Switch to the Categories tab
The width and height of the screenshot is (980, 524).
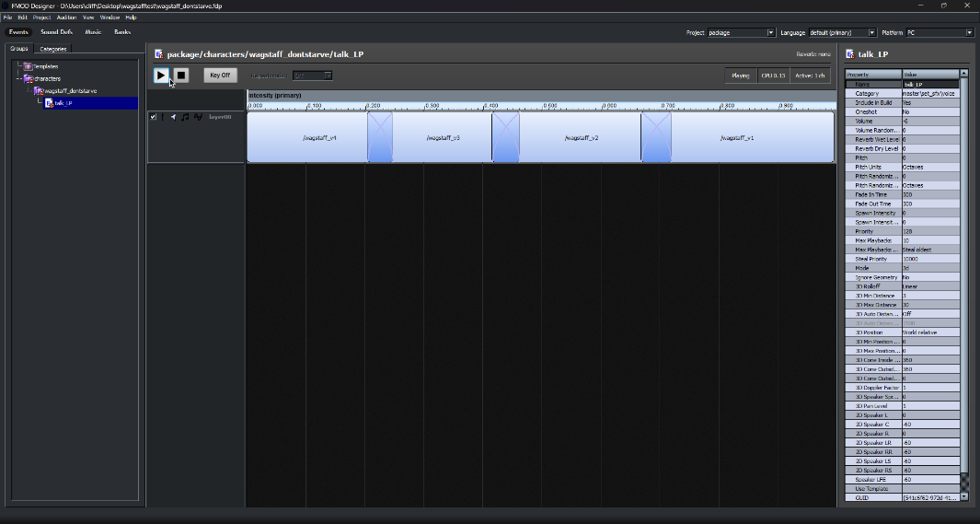click(52, 49)
